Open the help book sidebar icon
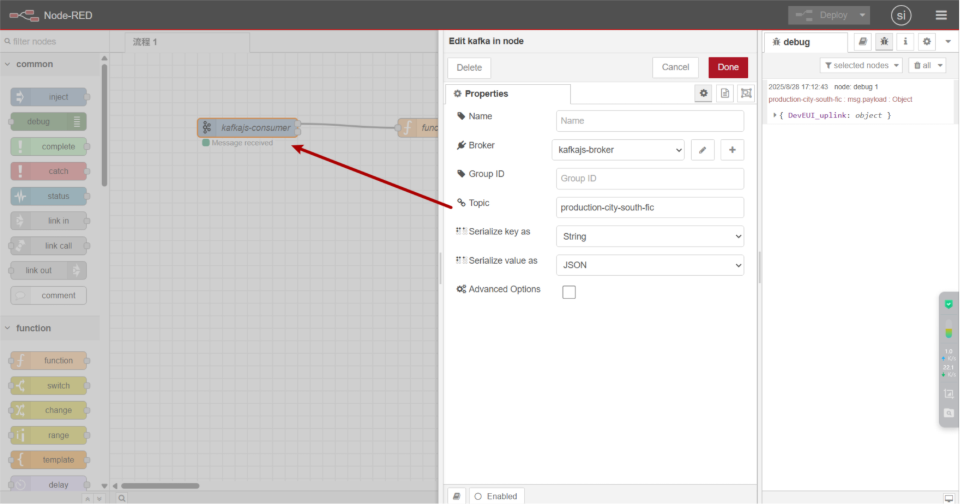The width and height of the screenshot is (960, 504). (x=863, y=42)
